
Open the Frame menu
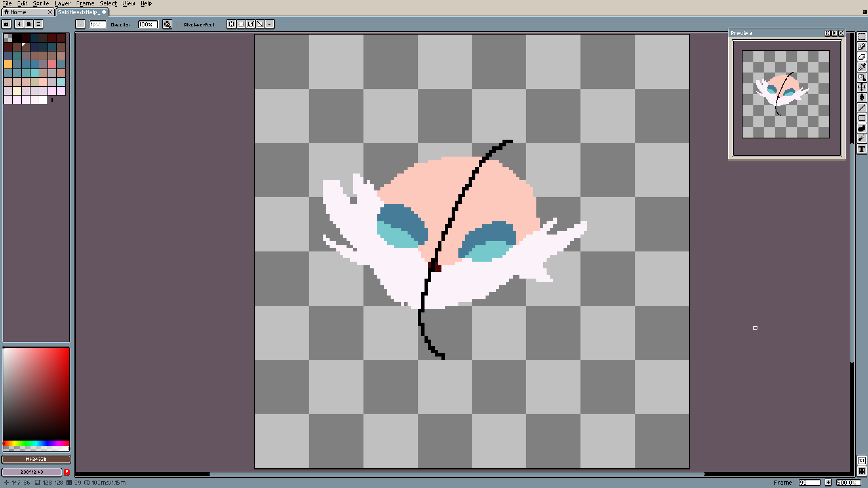pyautogui.click(x=85, y=3)
